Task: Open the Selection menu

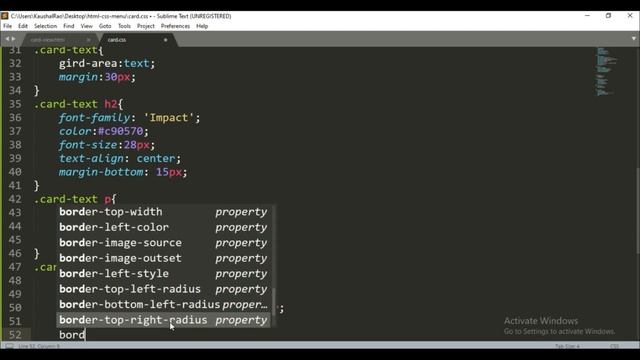Action: tap(45, 26)
